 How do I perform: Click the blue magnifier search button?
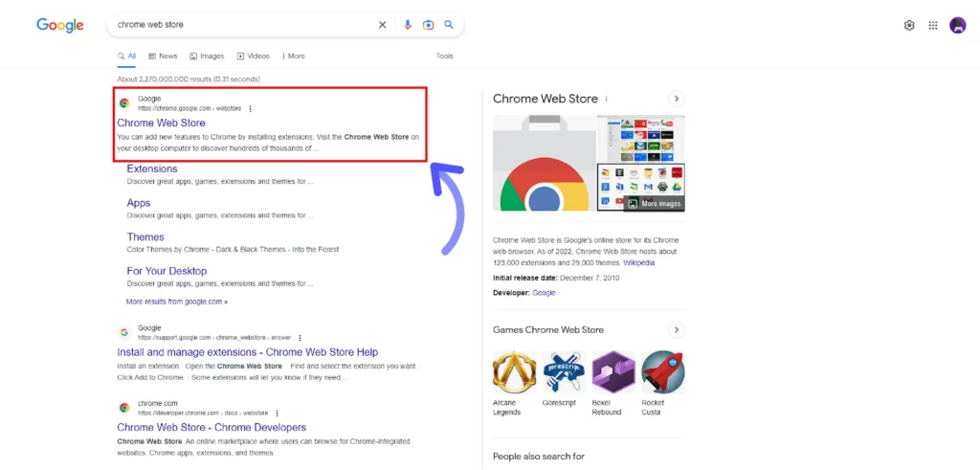449,24
